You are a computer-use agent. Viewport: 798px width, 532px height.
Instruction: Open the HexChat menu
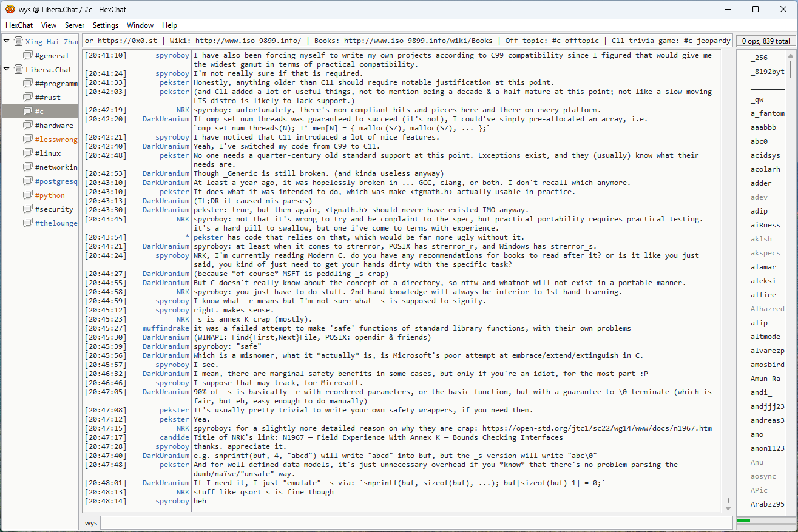19,25
